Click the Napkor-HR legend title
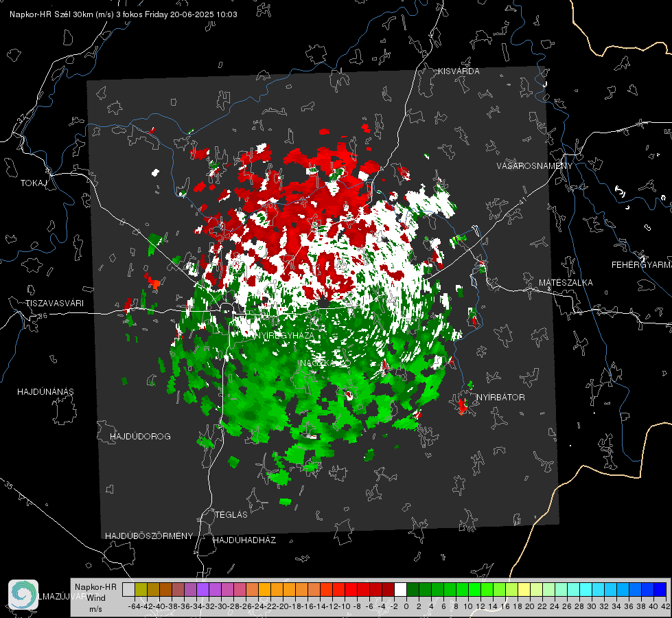The image size is (672, 618). (x=95, y=587)
